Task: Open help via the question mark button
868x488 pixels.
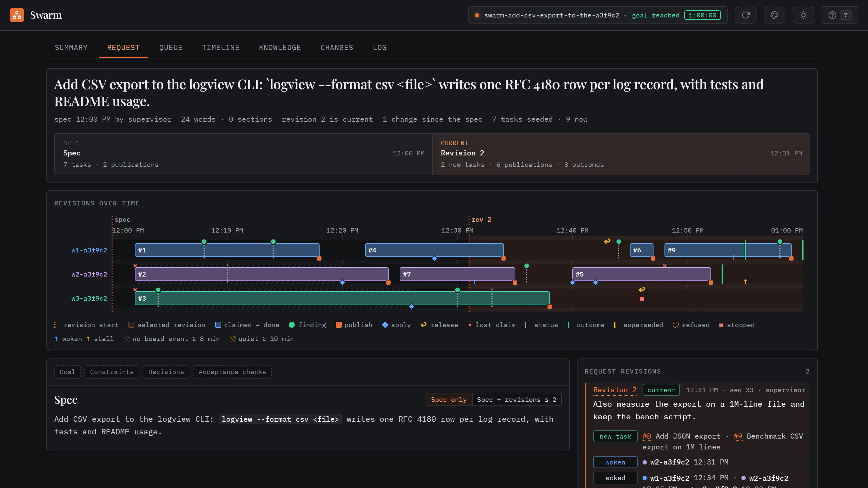Action: coord(840,15)
